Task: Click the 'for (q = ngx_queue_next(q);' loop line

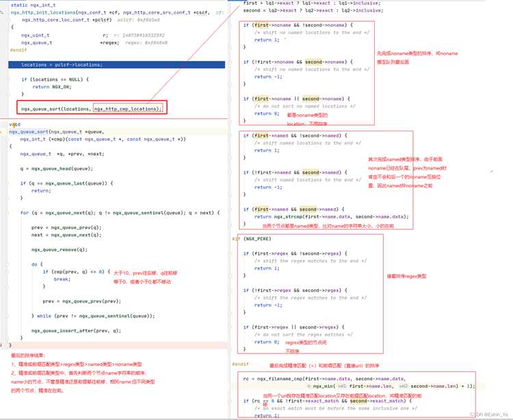Action: (x=120, y=213)
